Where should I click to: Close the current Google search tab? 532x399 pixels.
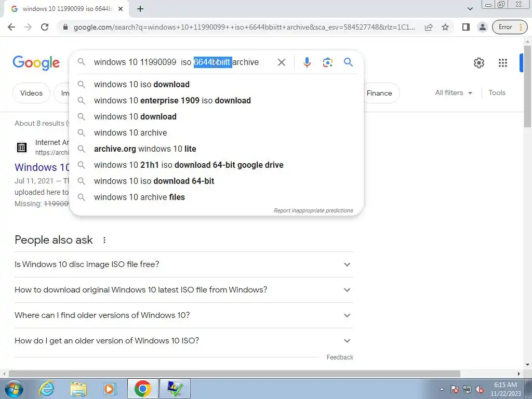pyautogui.click(x=121, y=9)
